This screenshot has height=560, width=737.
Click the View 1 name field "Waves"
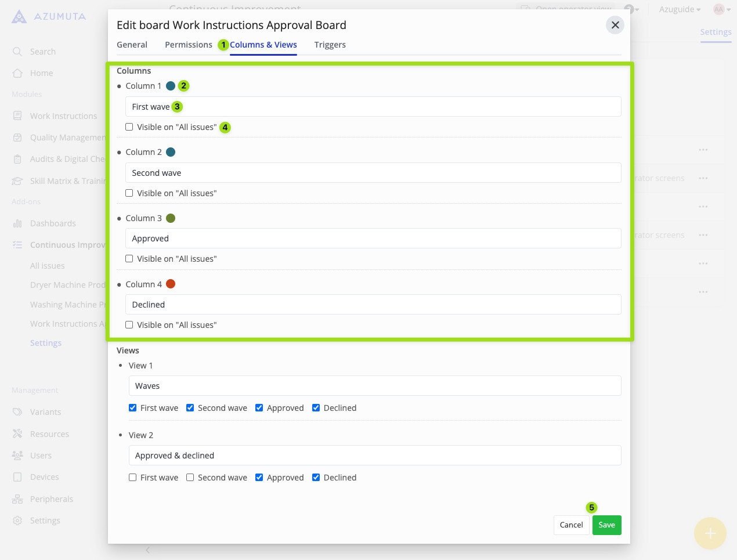tap(374, 386)
